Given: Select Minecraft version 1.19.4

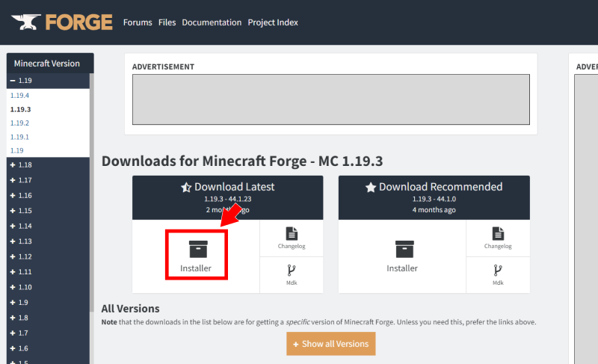Looking at the screenshot, I should [20, 95].
